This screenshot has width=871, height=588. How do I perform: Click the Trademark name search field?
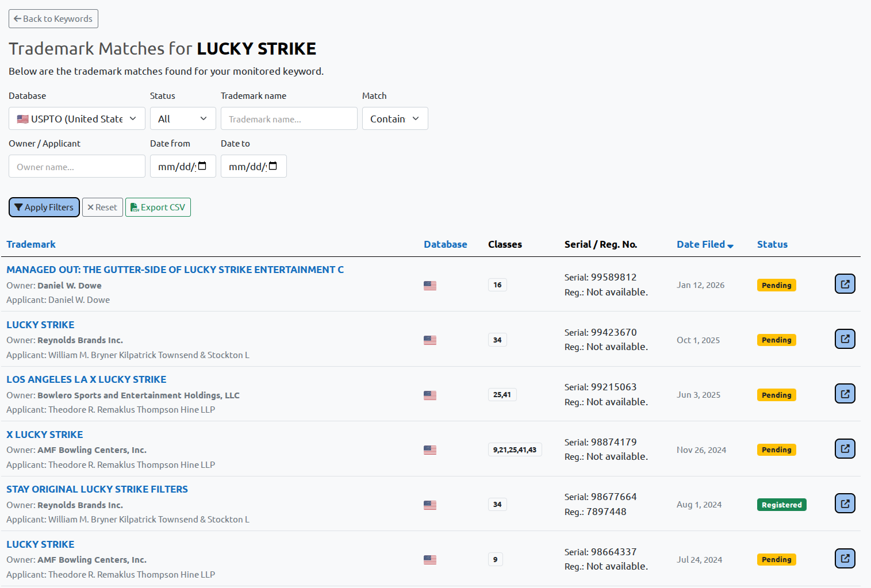[289, 118]
